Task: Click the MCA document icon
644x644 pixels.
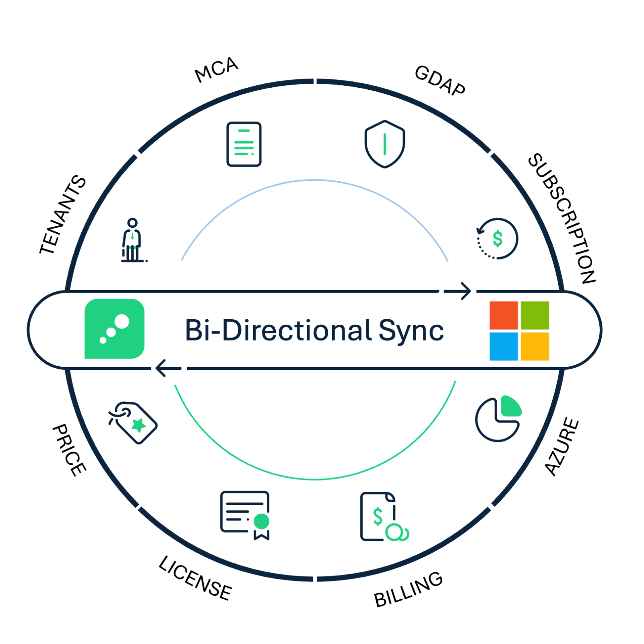Action: pyautogui.click(x=244, y=144)
